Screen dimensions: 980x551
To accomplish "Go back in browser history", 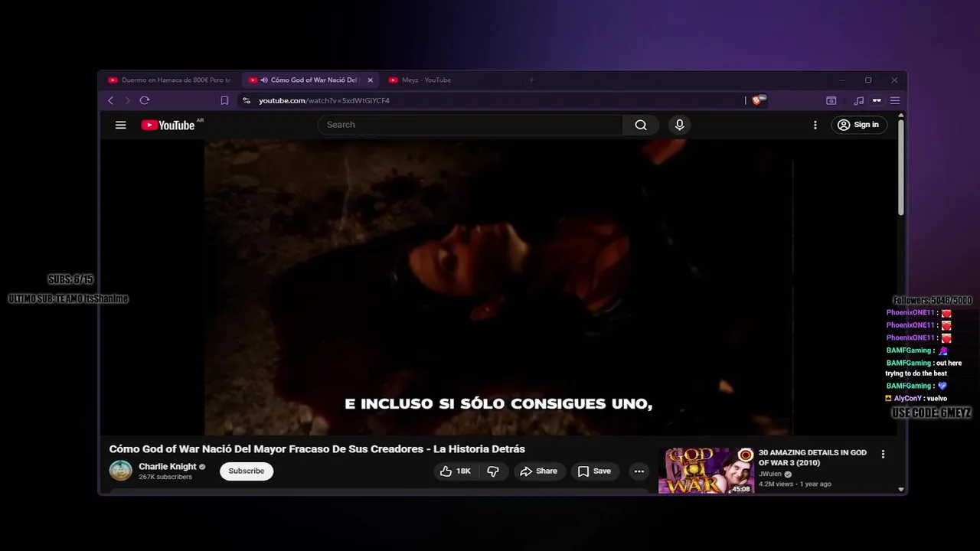I will [x=110, y=100].
